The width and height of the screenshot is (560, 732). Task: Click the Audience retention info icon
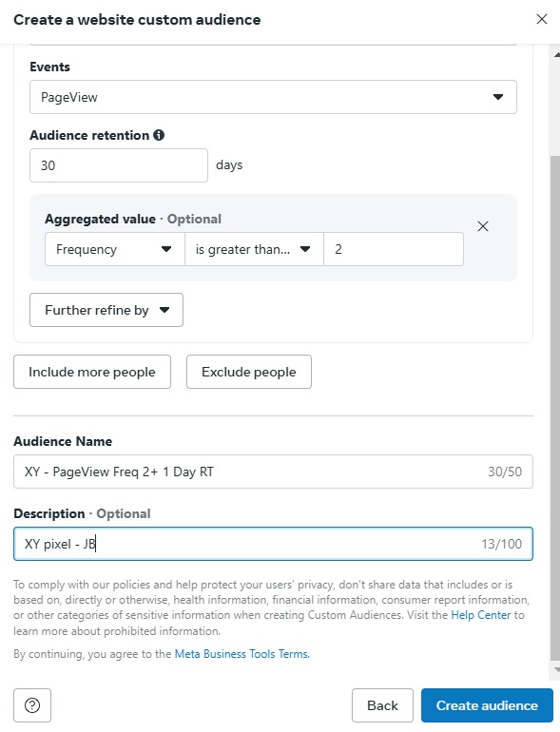159,135
